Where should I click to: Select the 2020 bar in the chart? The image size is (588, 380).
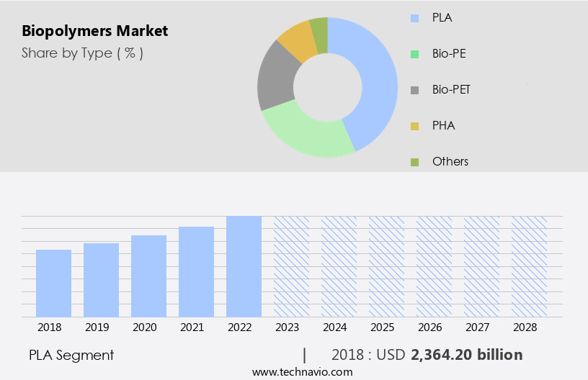point(148,276)
